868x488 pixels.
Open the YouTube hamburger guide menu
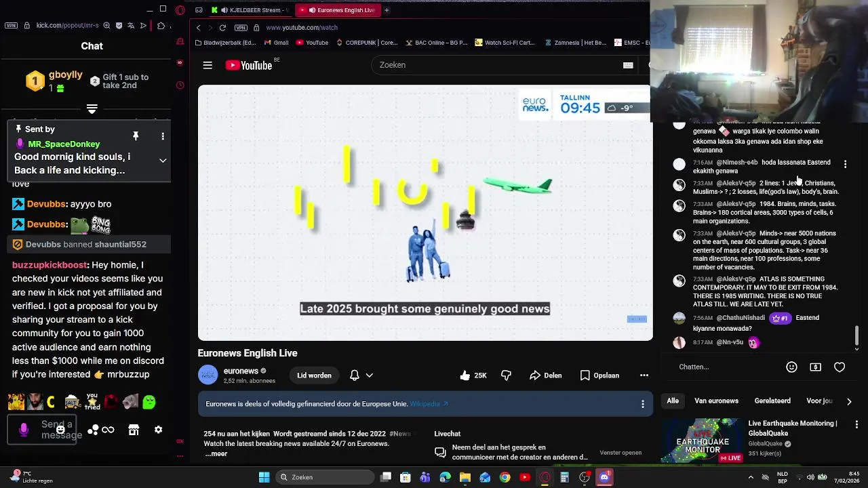click(x=208, y=65)
